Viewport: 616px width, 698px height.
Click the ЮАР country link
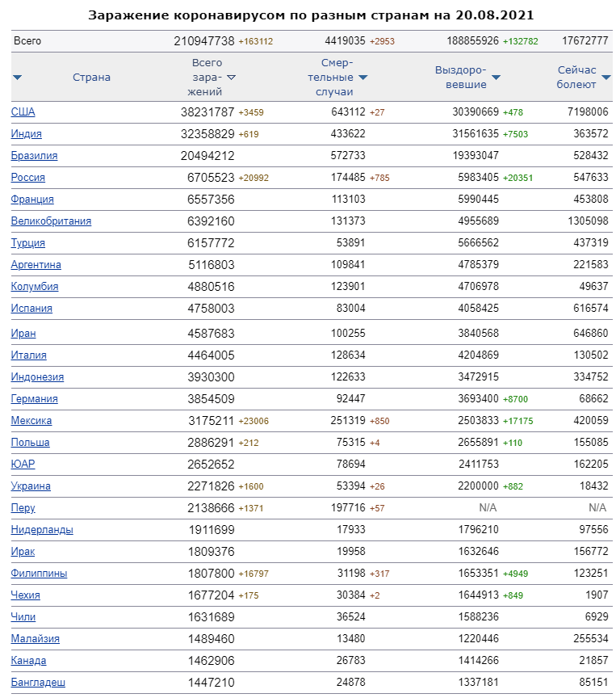23,465
